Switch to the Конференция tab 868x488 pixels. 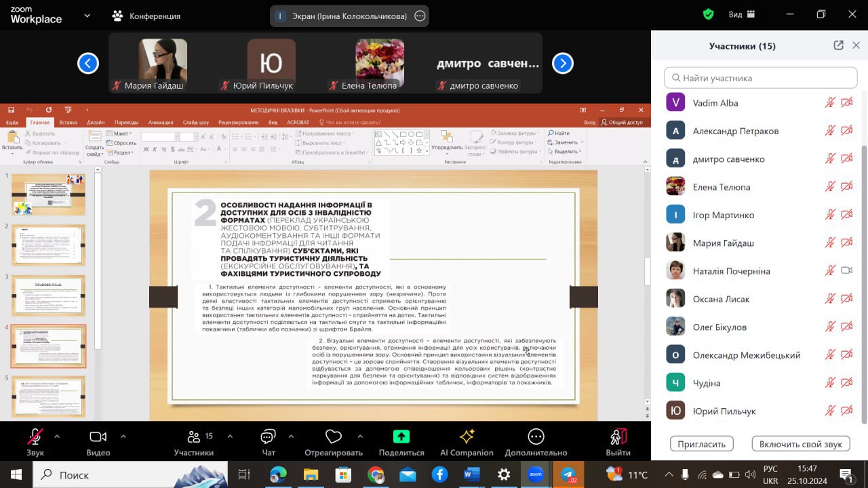[146, 16]
